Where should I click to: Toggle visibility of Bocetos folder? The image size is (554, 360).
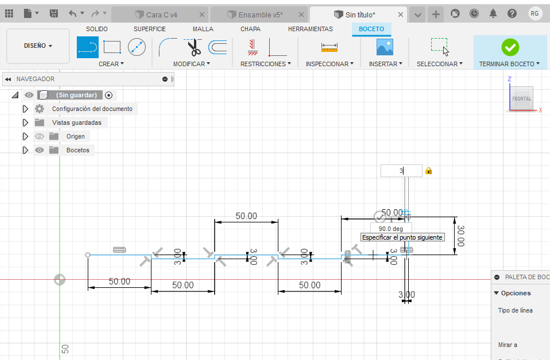39,150
